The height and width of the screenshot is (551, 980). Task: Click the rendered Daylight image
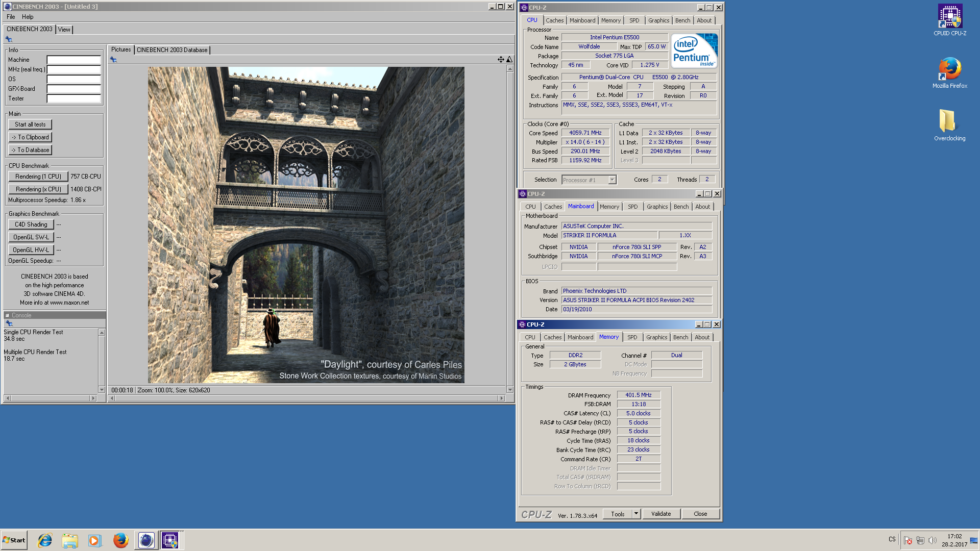click(x=306, y=225)
